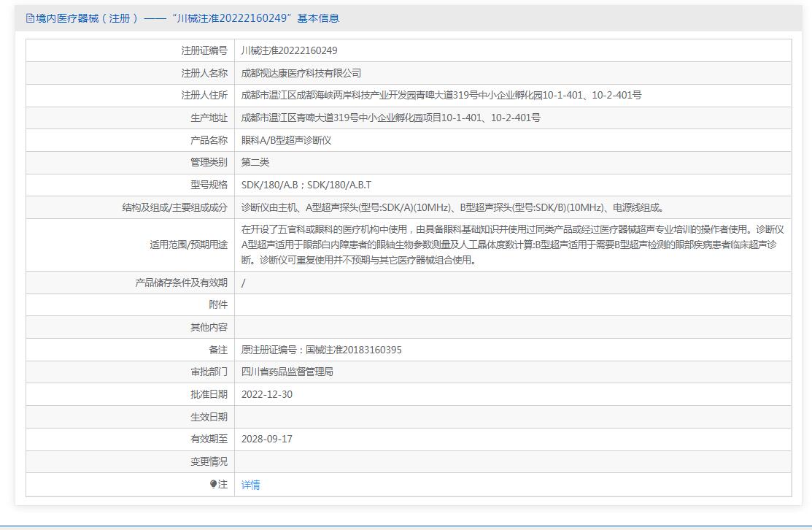
Task: Open the 详情 link
Action: [x=250, y=485]
